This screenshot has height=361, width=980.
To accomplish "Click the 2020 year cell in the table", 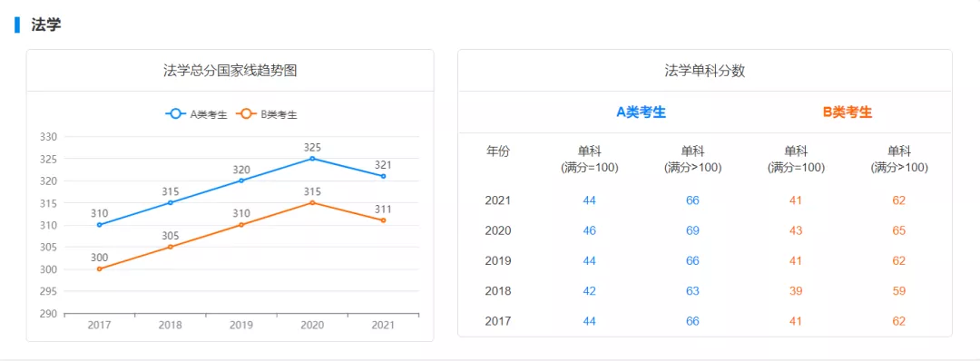I will coord(498,230).
